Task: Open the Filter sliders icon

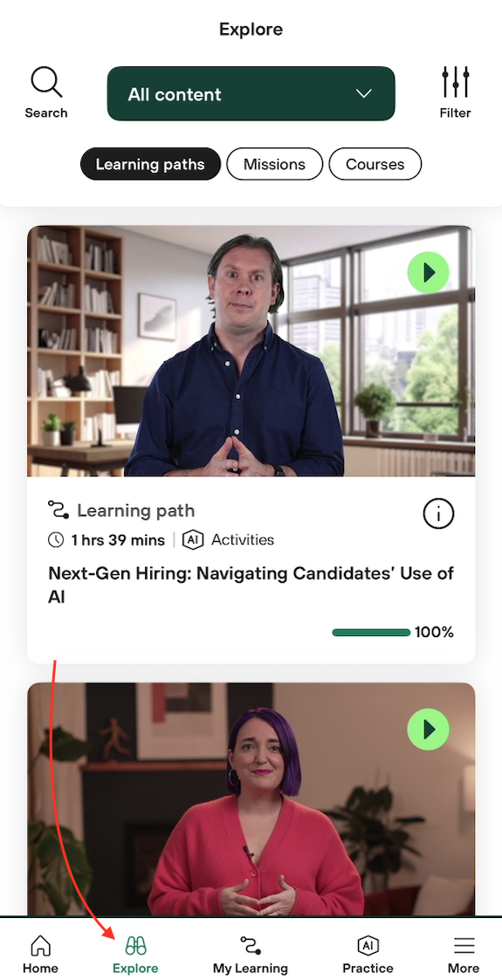Action: (455, 82)
